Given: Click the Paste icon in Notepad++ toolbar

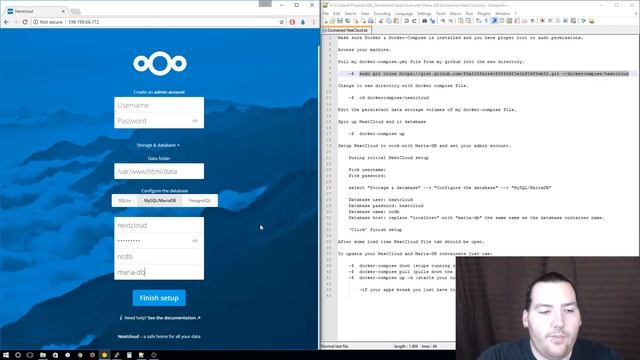Looking at the screenshot, I should [x=396, y=21].
